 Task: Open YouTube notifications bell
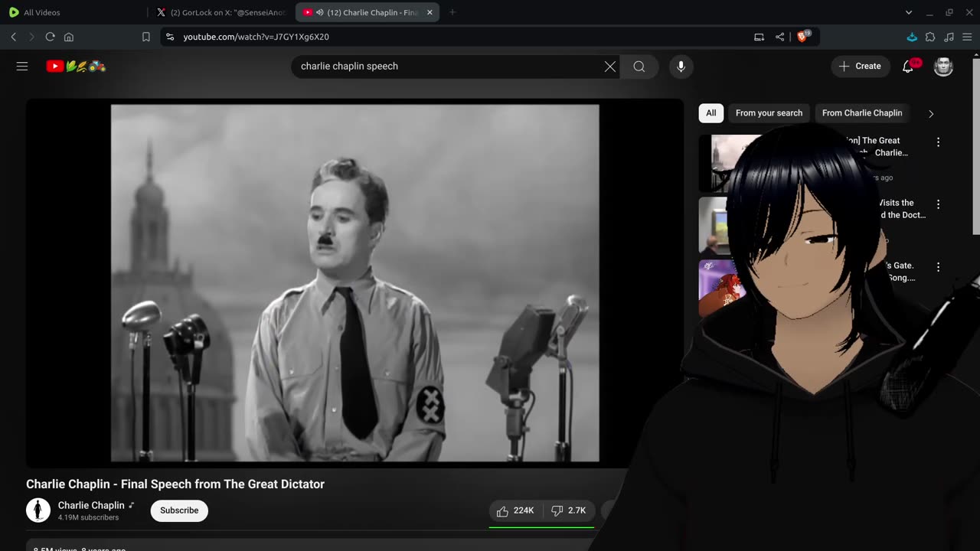[909, 67]
